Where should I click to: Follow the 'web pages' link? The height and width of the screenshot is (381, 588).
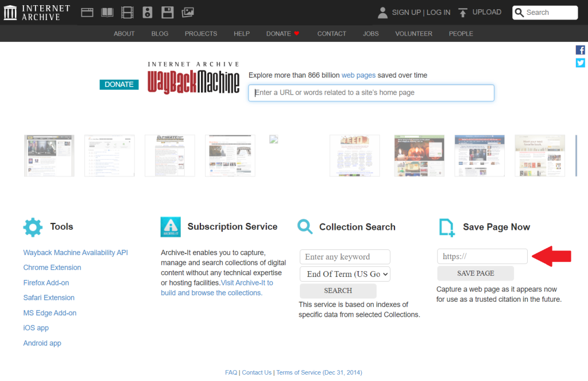(358, 75)
